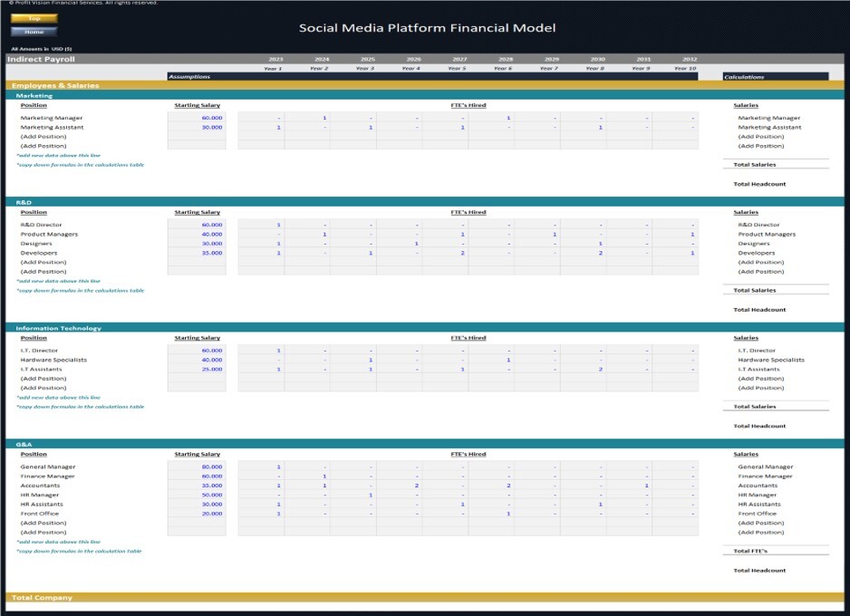Select Finance Manager starting salary cell

(197, 476)
